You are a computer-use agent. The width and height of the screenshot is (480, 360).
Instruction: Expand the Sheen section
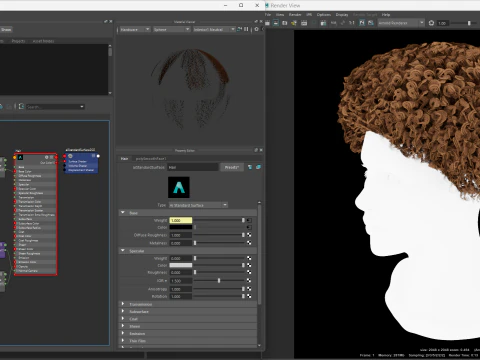(123, 326)
